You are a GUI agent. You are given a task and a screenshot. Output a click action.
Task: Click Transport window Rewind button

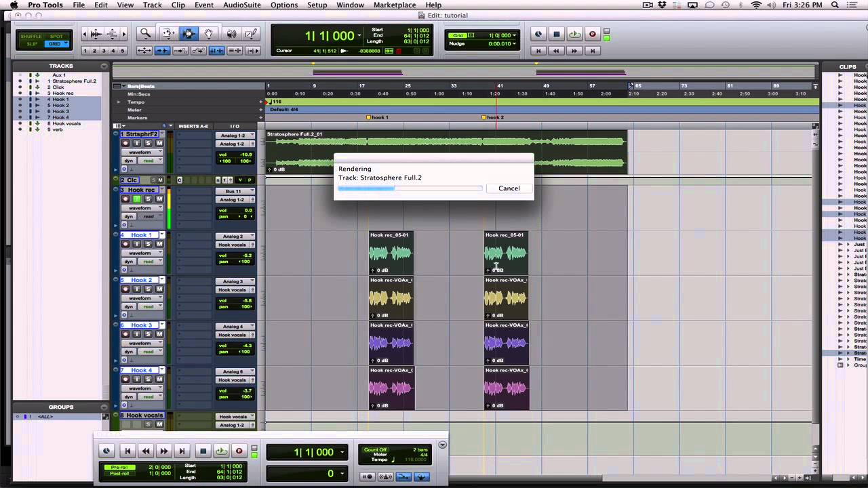tap(145, 451)
